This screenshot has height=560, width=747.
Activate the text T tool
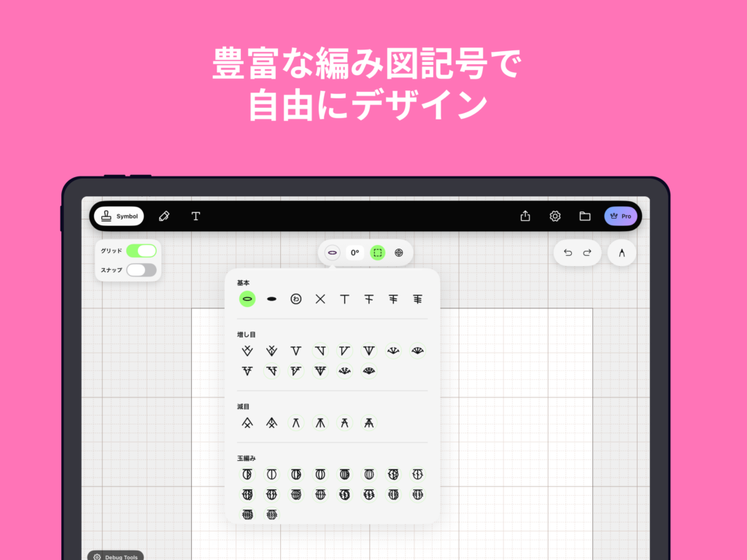(x=196, y=216)
